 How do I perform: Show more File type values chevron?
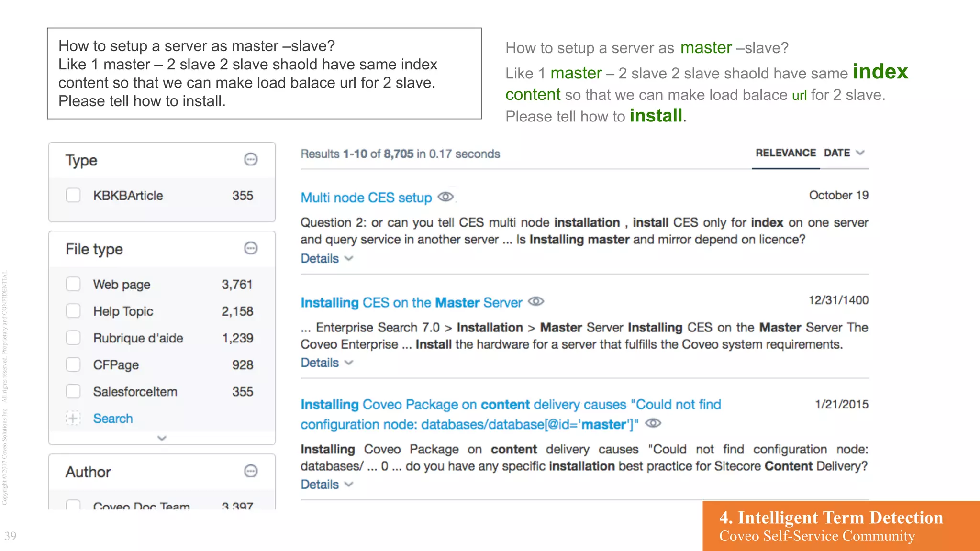[162, 438]
